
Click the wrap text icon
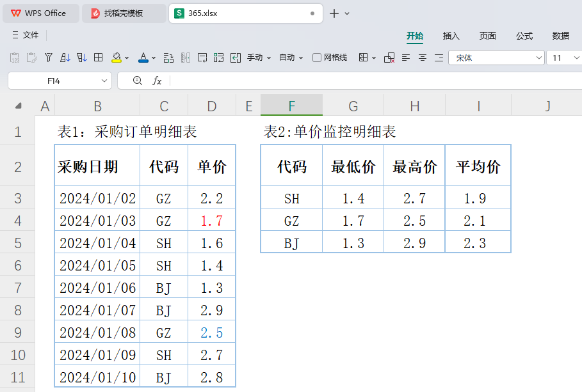202,58
